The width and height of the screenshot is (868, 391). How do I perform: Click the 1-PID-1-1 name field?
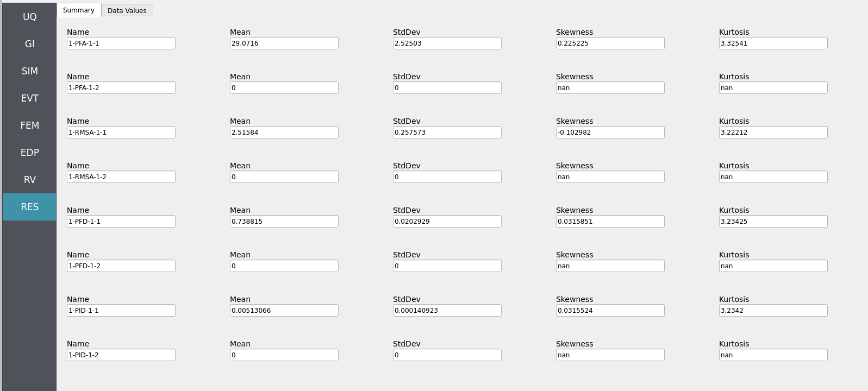coord(121,310)
